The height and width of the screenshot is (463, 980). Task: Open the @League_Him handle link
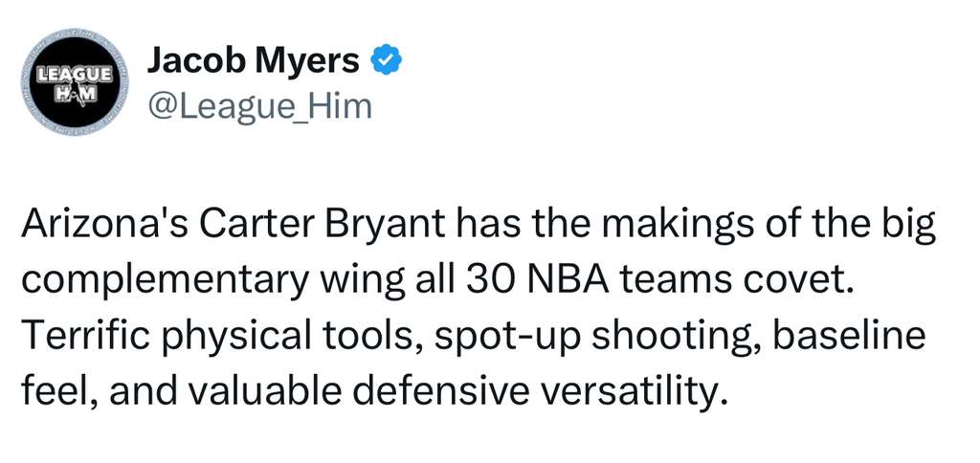coord(258,105)
